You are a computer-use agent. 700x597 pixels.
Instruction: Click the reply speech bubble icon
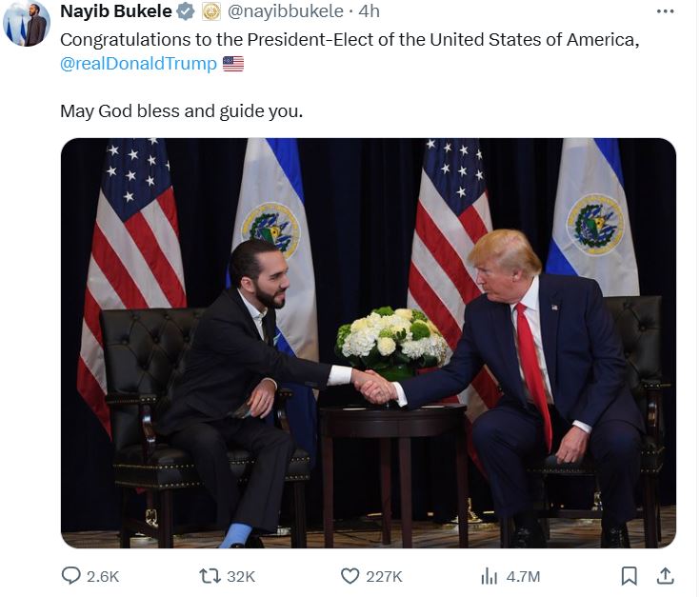click(71, 576)
